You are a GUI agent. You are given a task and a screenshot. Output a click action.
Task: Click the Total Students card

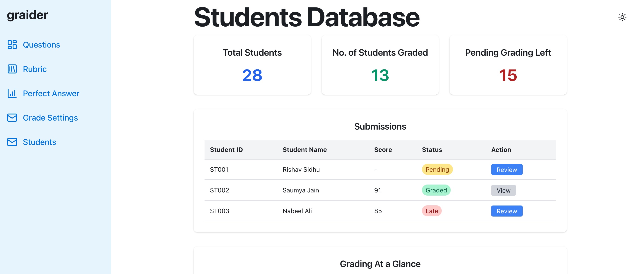point(252,65)
